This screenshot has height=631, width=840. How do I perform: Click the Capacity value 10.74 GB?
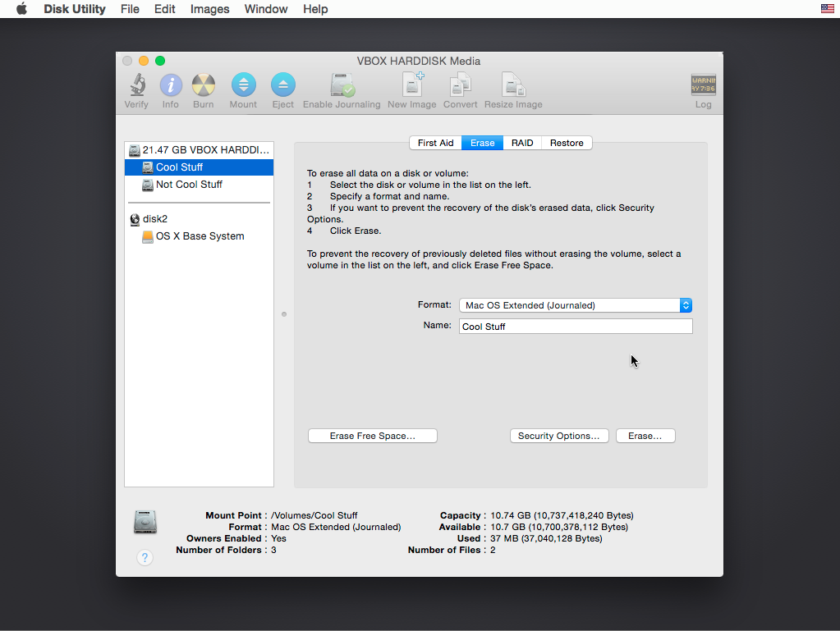pyautogui.click(x=562, y=515)
